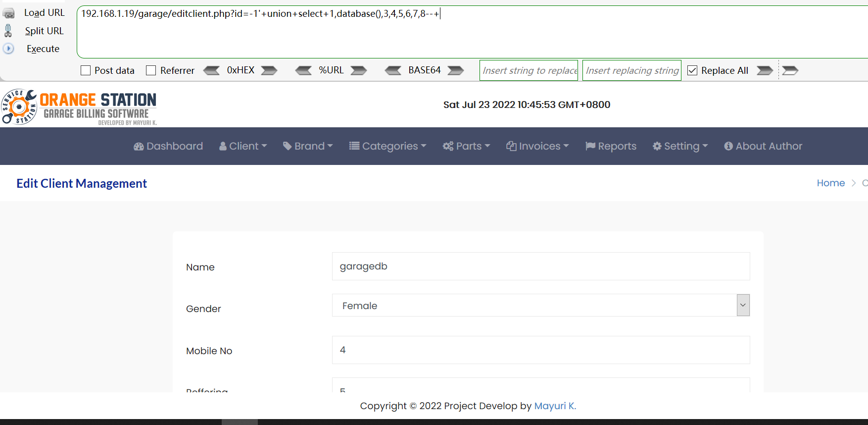
Task: Open the Gender select showing Female
Action: pyautogui.click(x=541, y=305)
